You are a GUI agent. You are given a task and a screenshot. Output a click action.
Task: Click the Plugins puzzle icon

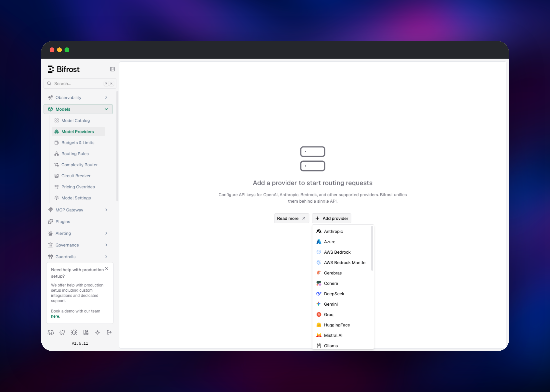point(50,222)
